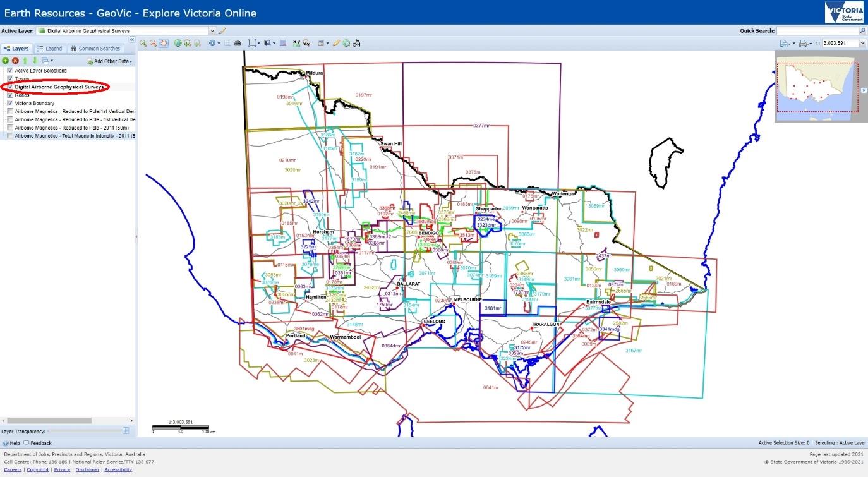
Task: Open the Common Searches tab
Action: point(95,49)
